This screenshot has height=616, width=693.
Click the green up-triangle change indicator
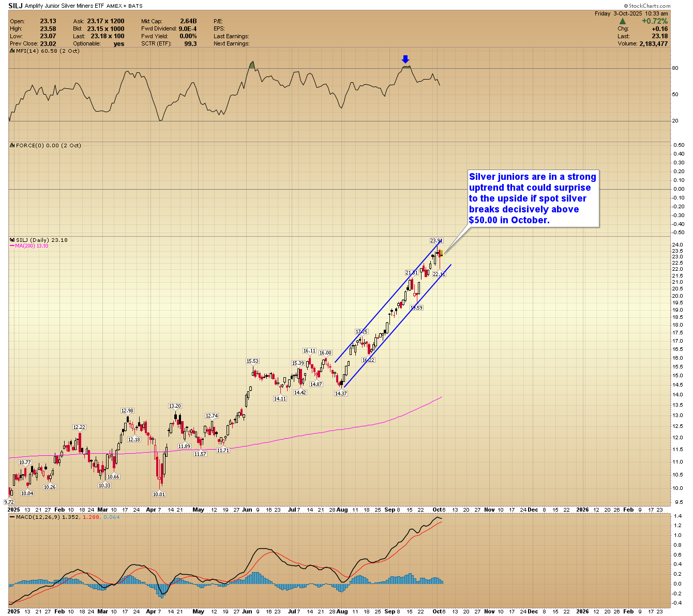point(623,21)
